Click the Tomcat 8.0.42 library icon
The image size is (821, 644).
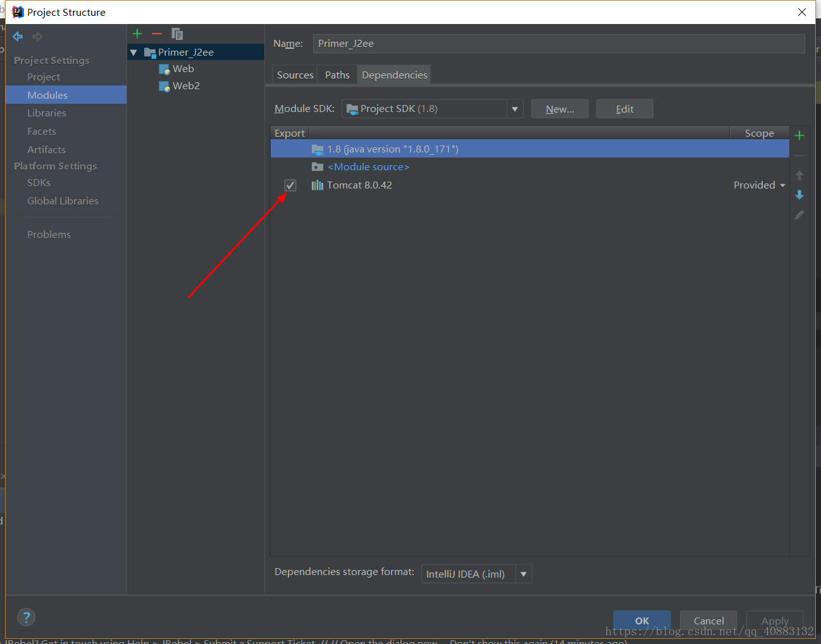click(318, 185)
